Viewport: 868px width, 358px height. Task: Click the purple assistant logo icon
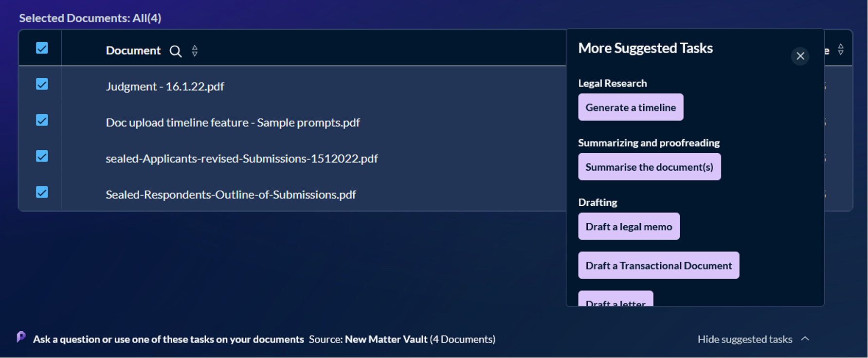click(21, 337)
